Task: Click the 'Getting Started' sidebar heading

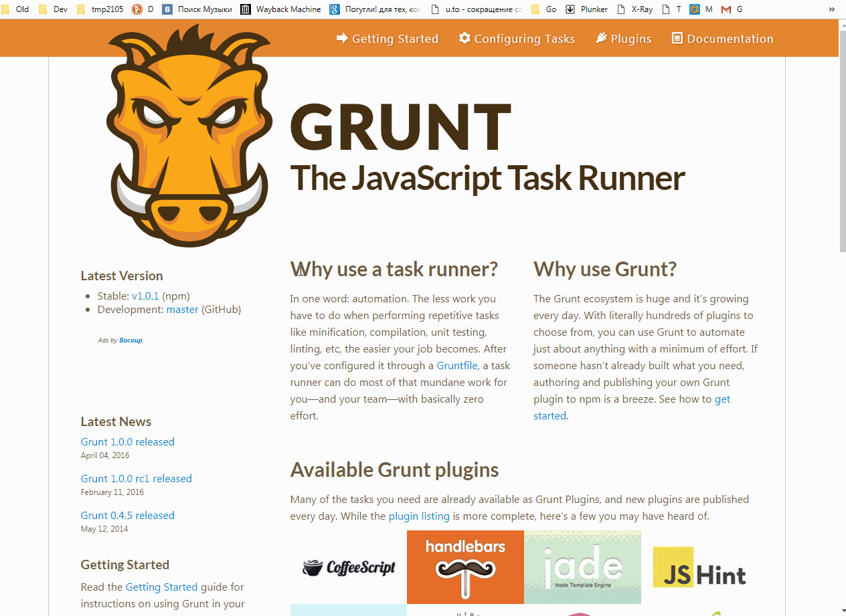Action: [x=125, y=564]
